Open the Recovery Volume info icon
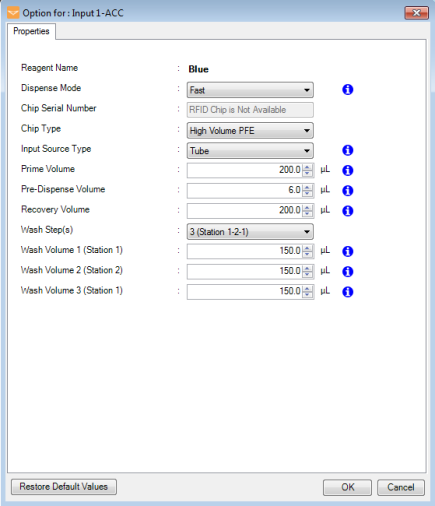Screen dimensions: 435x506 tap(348, 211)
